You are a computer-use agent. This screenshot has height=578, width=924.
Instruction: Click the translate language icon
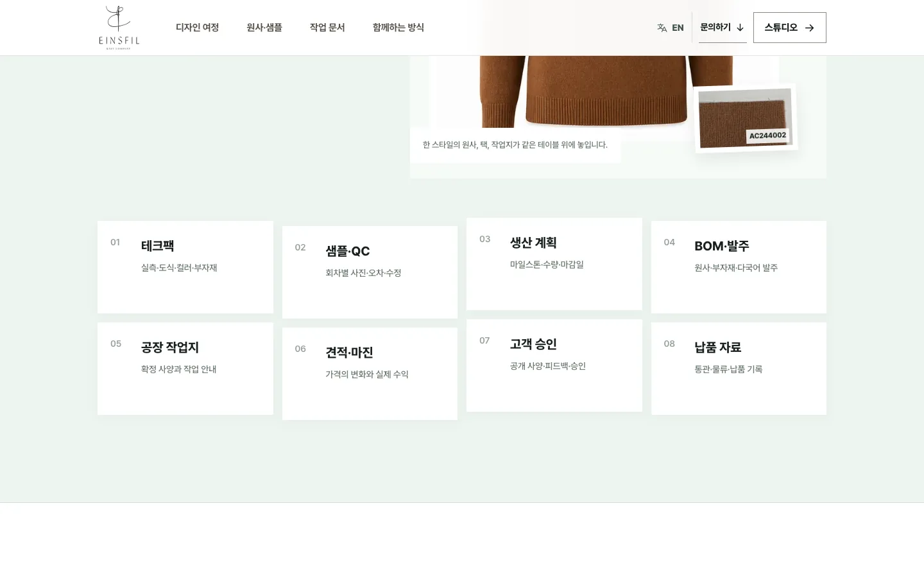(x=662, y=28)
